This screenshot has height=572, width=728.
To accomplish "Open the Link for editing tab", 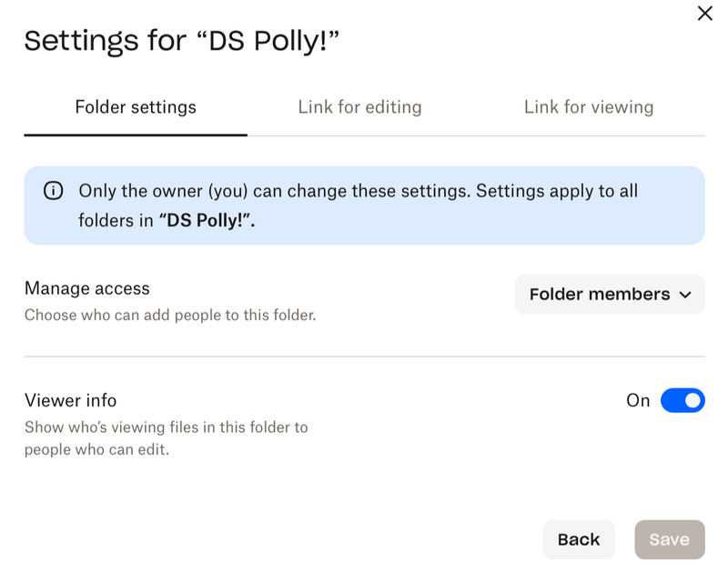I will coord(359,107).
